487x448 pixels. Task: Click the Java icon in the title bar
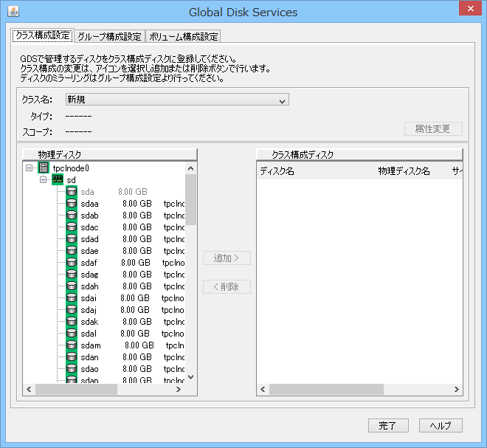(x=13, y=12)
